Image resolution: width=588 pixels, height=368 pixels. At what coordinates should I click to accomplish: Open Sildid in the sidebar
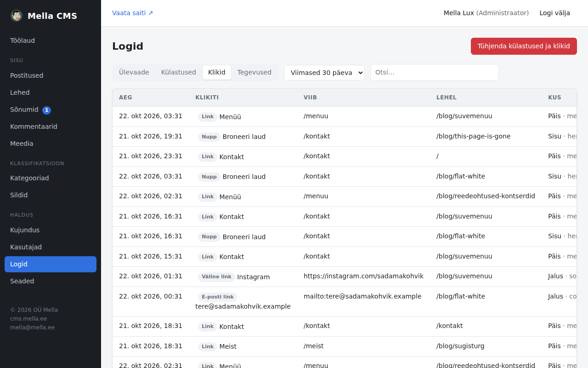(x=51, y=195)
